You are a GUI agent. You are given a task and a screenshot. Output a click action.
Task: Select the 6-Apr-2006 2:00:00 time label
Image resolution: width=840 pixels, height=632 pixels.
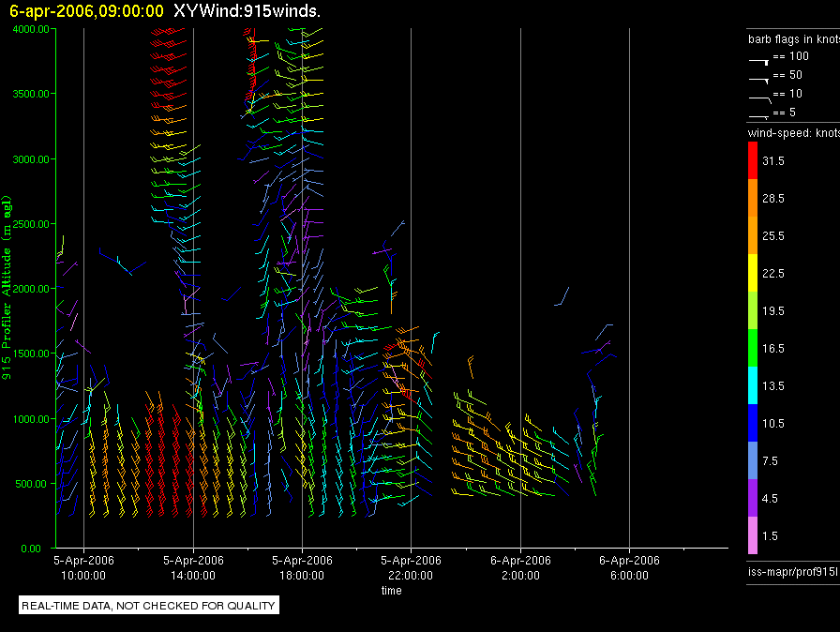point(519,567)
